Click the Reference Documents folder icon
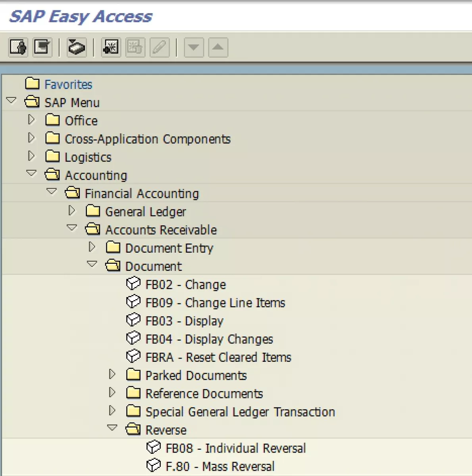The height and width of the screenshot is (476, 472). [x=133, y=393]
